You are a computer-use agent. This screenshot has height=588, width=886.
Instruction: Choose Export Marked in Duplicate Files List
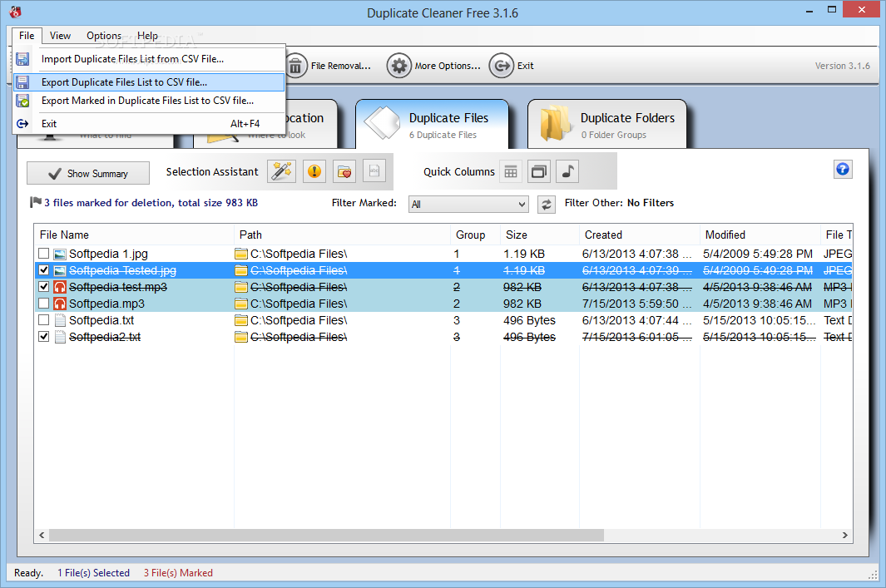pos(149,101)
